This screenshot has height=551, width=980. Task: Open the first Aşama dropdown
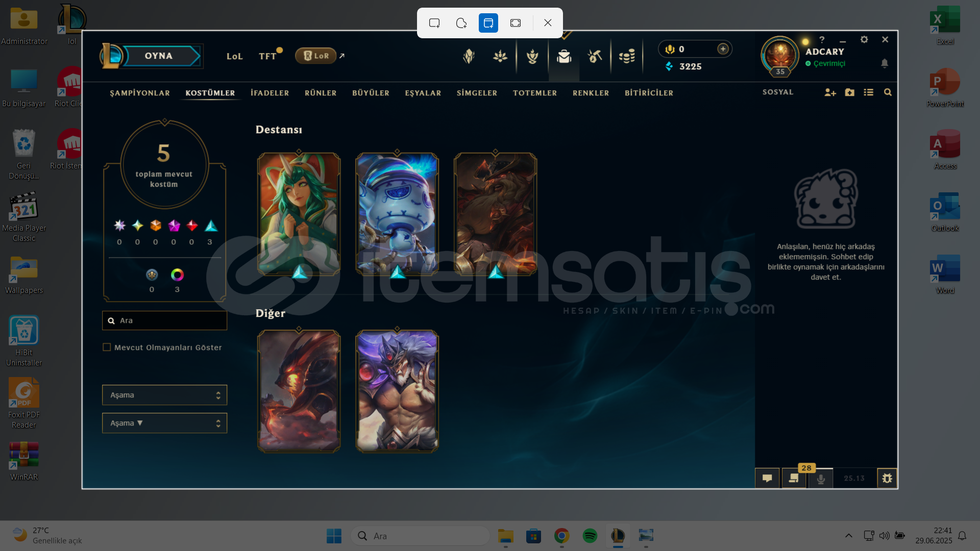click(x=164, y=395)
